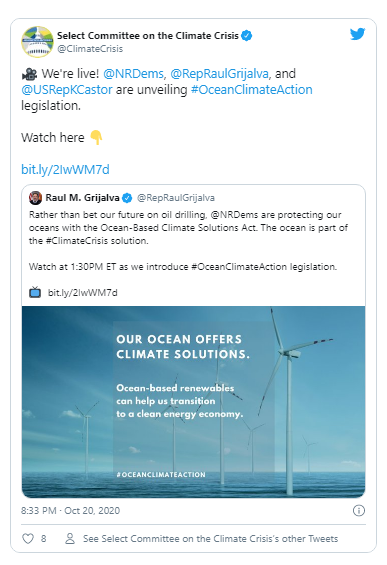Open the tweet info icon
Screen dimensions: 387x565
pos(359,510)
